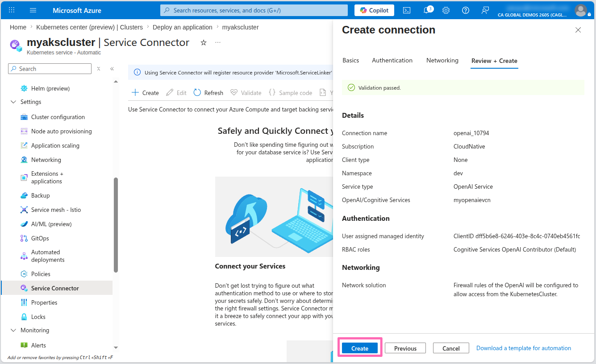This screenshot has height=364, width=596.
Task: Select the Review + Create tab
Action: click(x=494, y=61)
